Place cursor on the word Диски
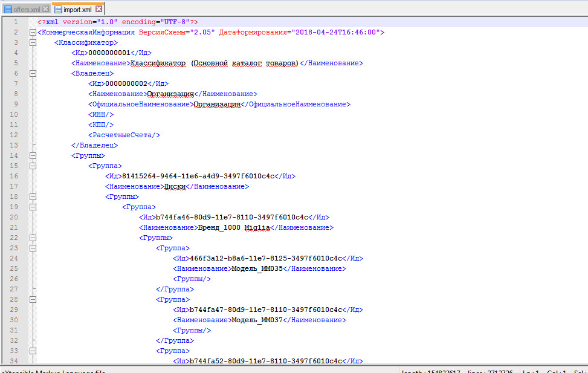 (x=175, y=187)
